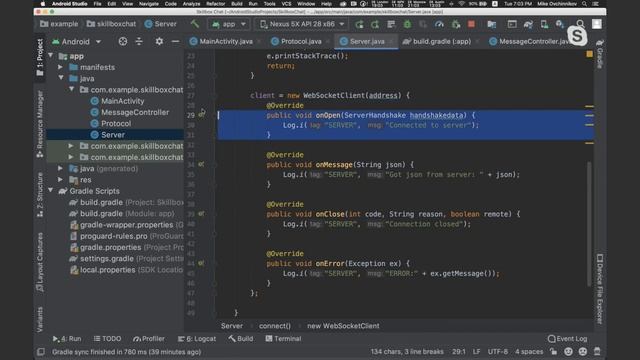Hide the Project panel with minus icon
Image resolution: width=640 pixels, height=360 pixels.
(175, 41)
